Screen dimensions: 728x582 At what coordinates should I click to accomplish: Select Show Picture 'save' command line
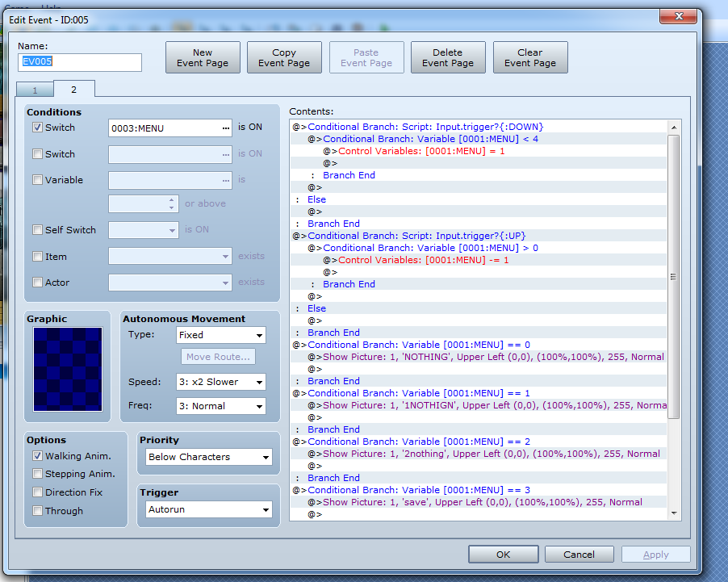coord(479,502)
